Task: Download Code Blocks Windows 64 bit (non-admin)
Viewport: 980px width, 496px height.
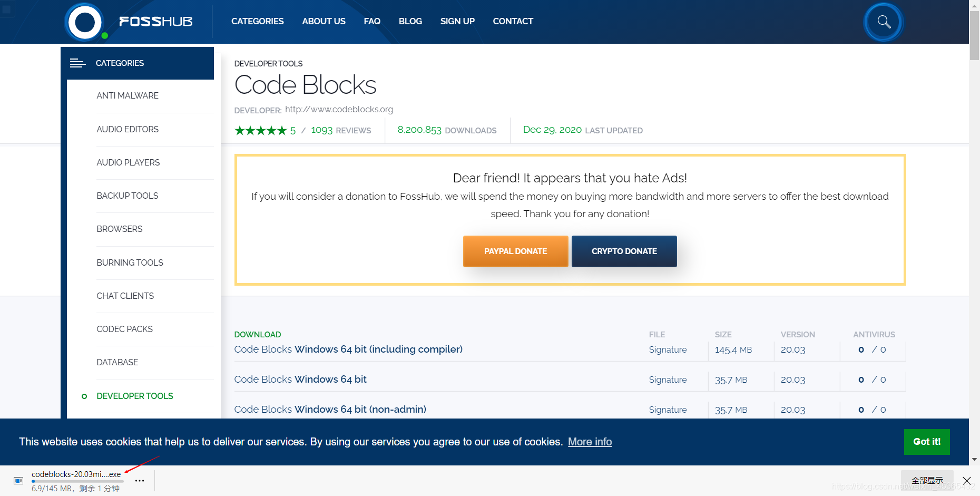Action: click(330, 409)
